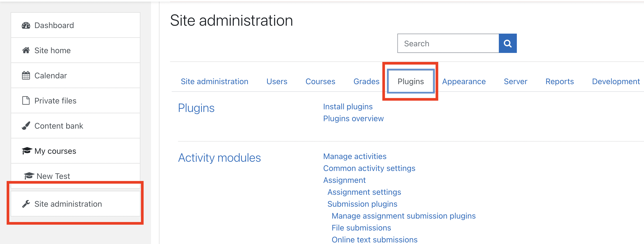Click the magnifying glass search button
The width and height of the screenshot is (644, 244).
tap(508, 43)
